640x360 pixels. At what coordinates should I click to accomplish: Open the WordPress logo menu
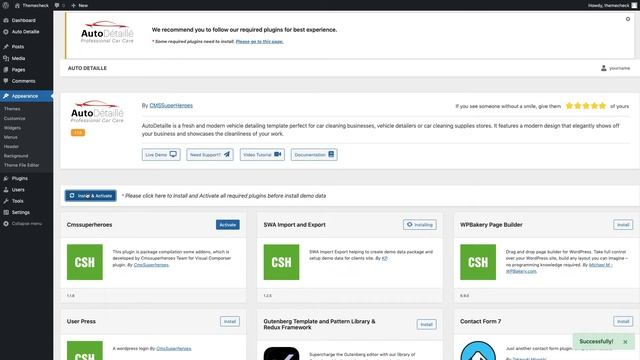[6, 5]
